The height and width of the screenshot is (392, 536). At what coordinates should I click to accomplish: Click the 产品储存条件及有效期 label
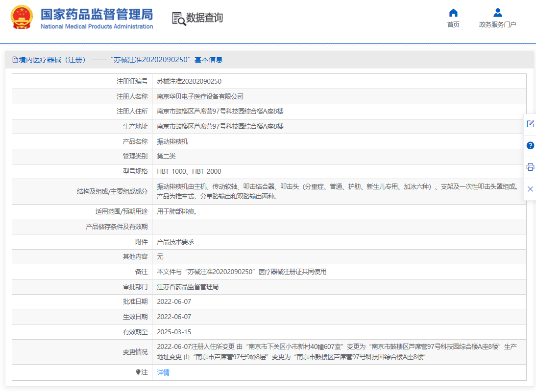[x=117, y=227]
